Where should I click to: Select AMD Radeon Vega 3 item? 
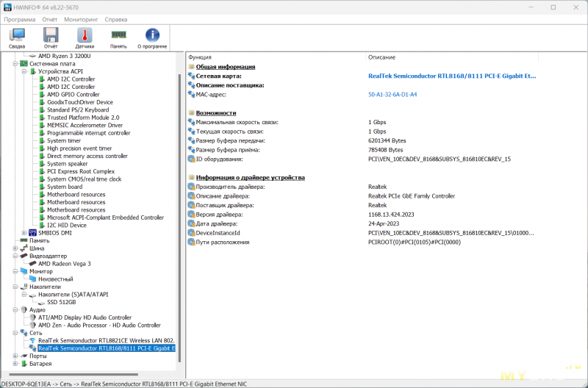click(x=64, y=264)
